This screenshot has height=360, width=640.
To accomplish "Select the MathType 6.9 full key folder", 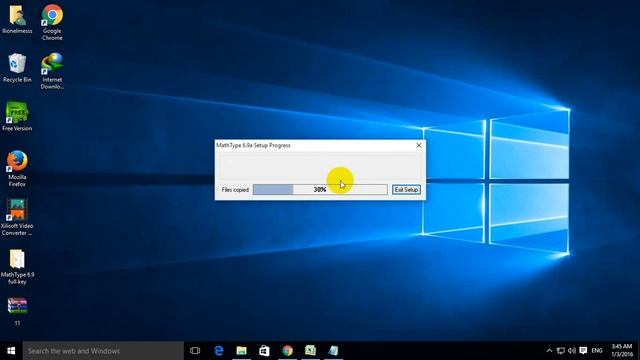I will point(17,267).
